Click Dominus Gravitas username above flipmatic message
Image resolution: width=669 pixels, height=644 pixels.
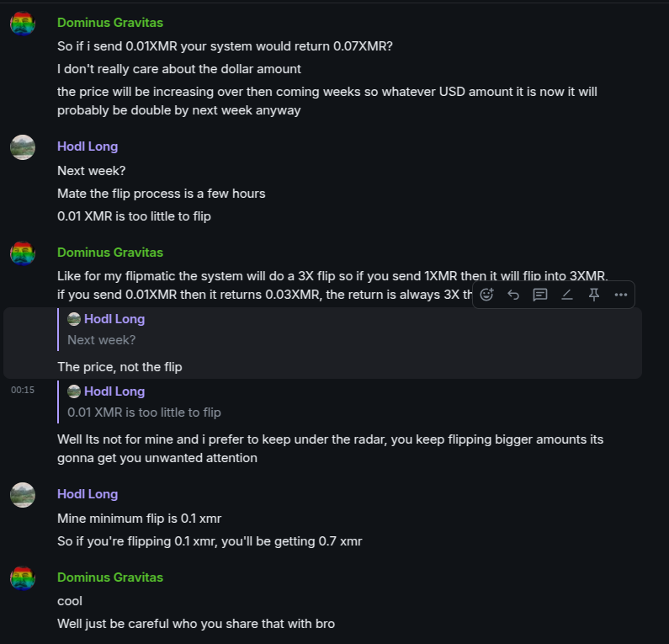[x=110, y=253]
